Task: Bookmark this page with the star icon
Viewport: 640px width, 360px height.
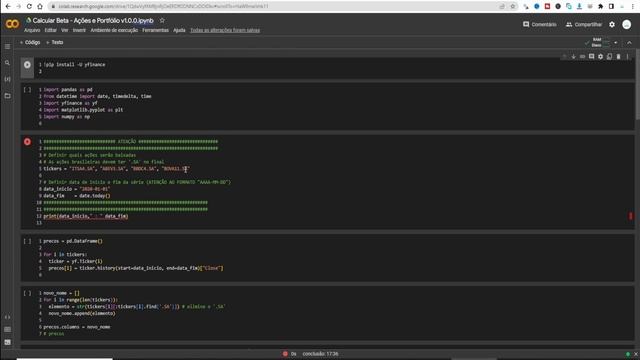Action: [513, 7]
